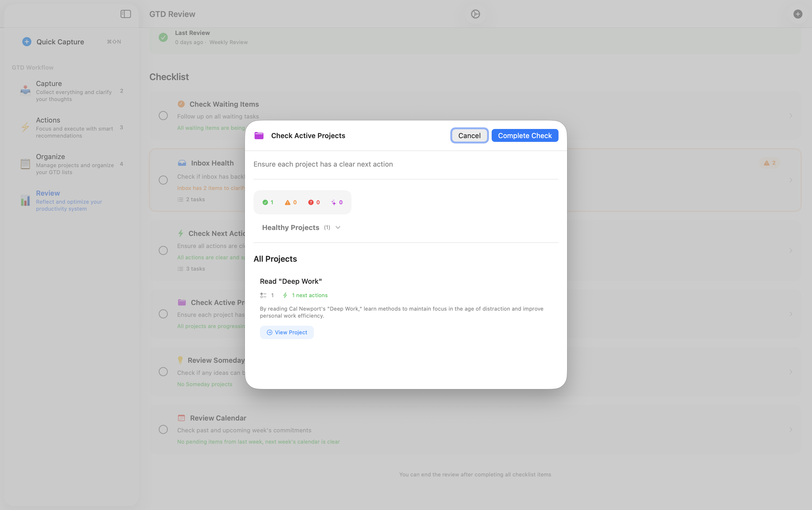Click the Read "Deep Work" project title
Viewport: 812px width, 510px height.
click(291, 281)
